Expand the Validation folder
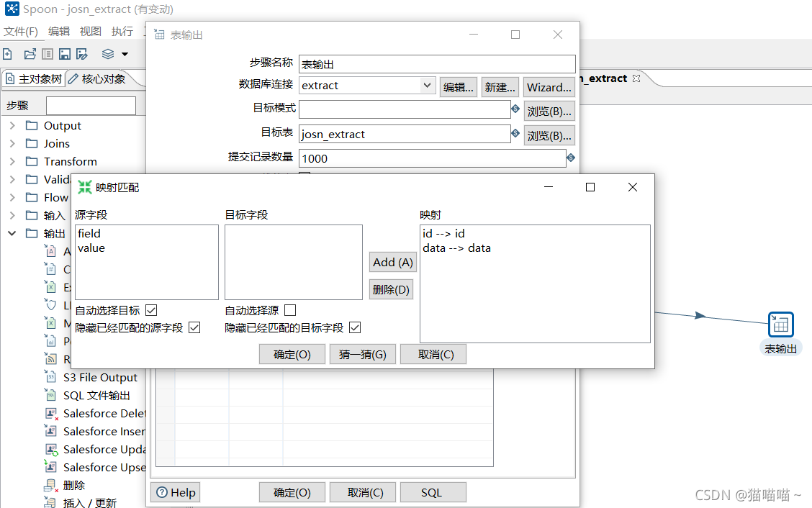Viewport: 812px width, 508px height. (x=12, y=179)
